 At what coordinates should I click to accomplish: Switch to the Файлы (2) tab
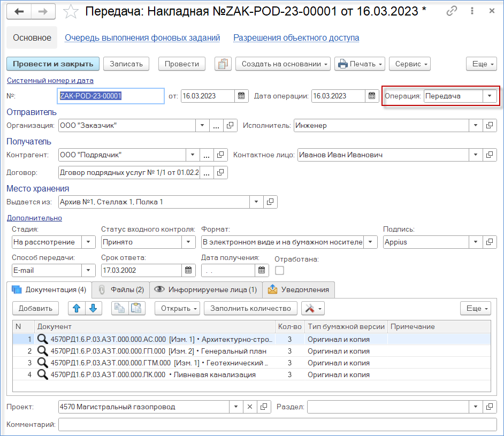pos(121,289)
